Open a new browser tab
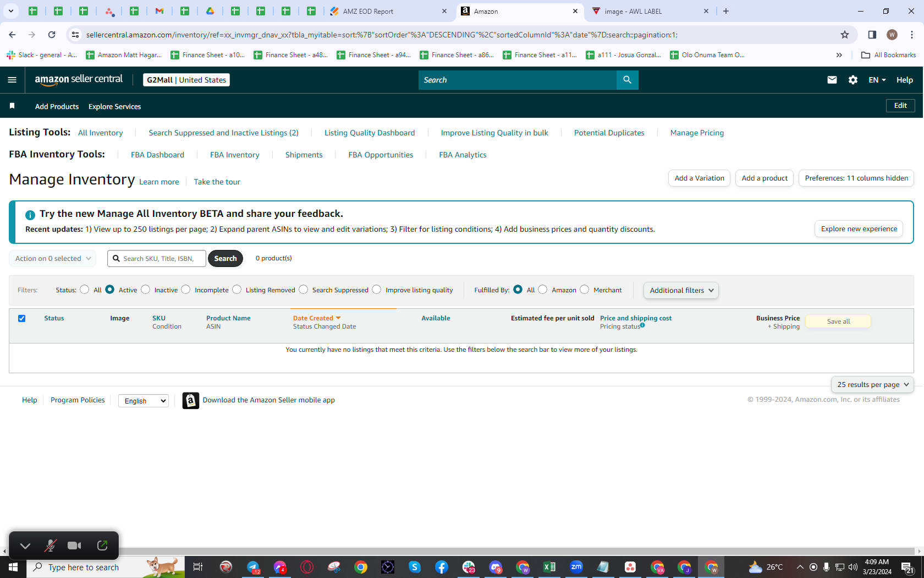 pos(726,11)
